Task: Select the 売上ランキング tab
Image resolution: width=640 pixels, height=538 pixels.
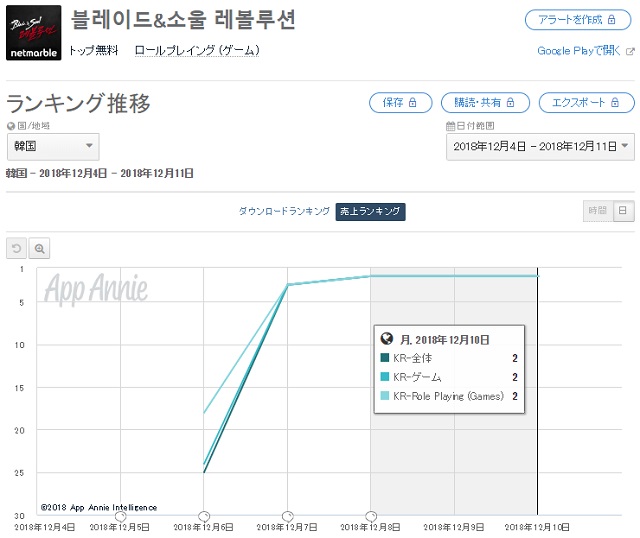Action: [370, 211]
